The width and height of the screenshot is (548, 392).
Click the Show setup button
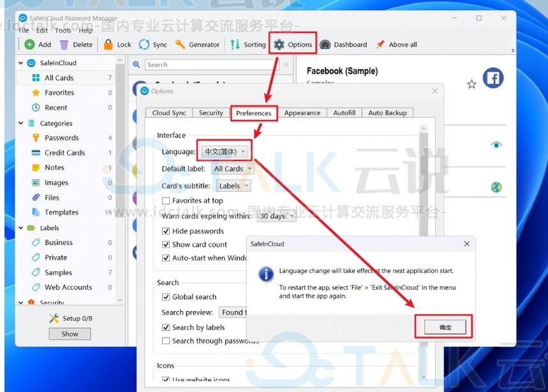click(70, 334)
